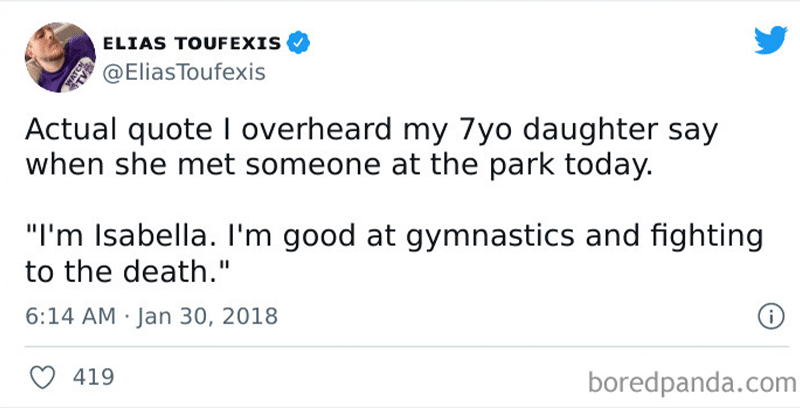Screen dimensions: 800x408
Task: Click the 'to the death.' closing line
Action: coord(126,272)
